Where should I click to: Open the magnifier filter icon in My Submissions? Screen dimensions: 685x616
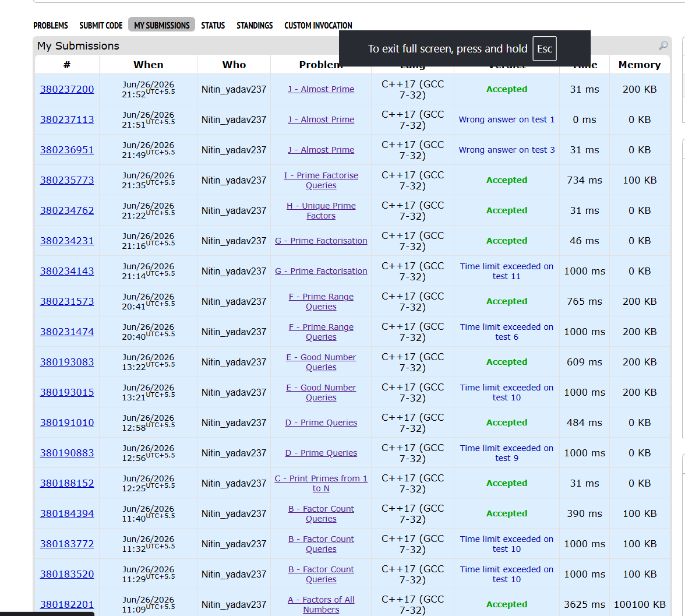pos(663,45)
